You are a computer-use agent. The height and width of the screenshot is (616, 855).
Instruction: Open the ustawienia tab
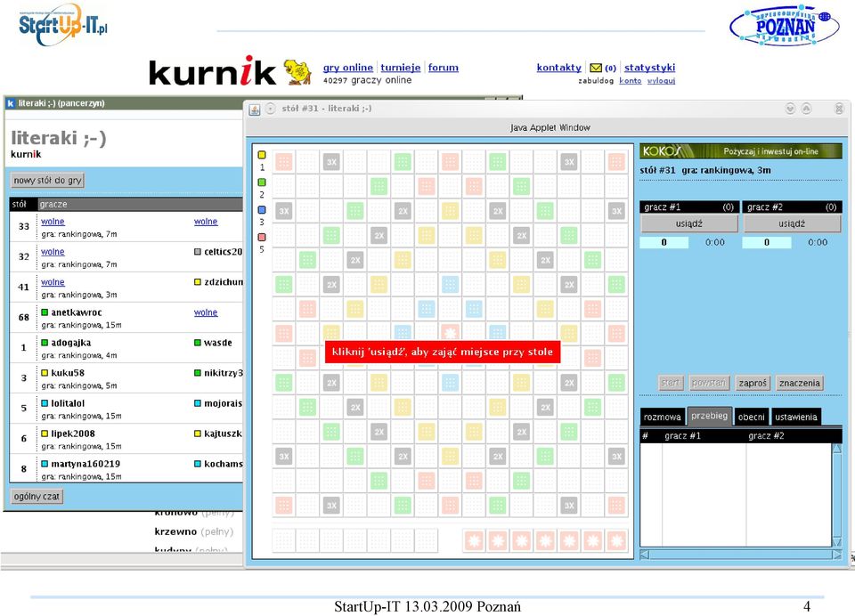tap(795, 417)
